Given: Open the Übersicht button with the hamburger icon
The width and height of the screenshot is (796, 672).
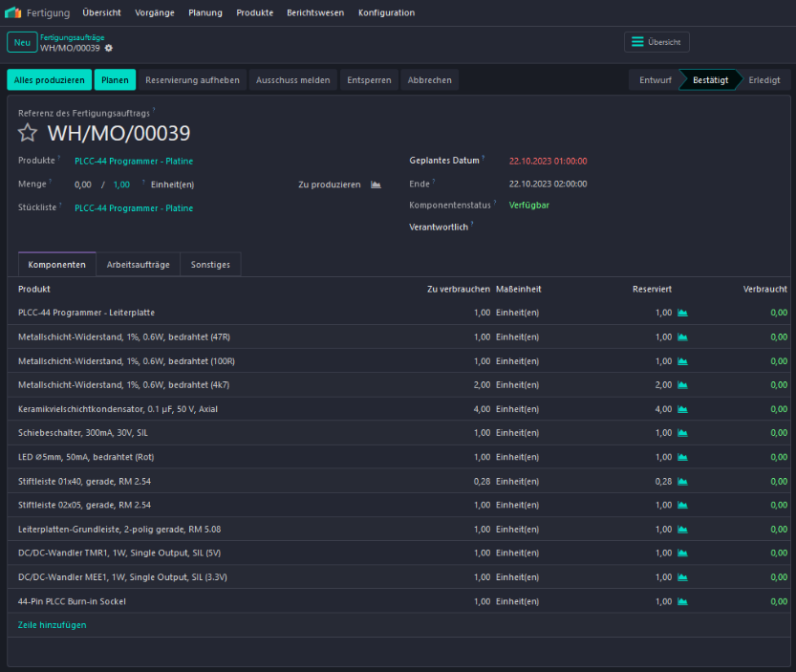Looking at the screenshot, I should (x=656, y=42).
